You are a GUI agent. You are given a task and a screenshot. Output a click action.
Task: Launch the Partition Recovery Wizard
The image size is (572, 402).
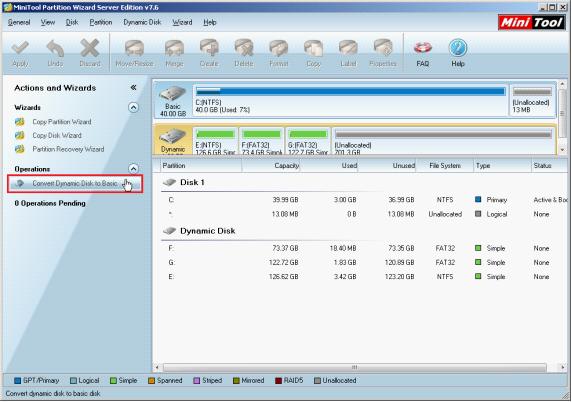coord(68,149)
